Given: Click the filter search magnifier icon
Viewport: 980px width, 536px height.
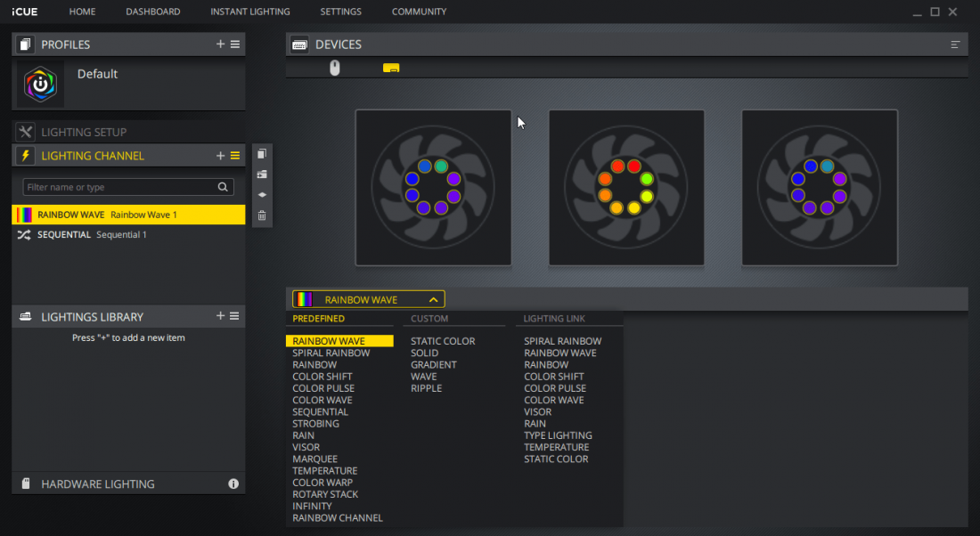Looking at the screenshot, I should [x=223, y=187].
